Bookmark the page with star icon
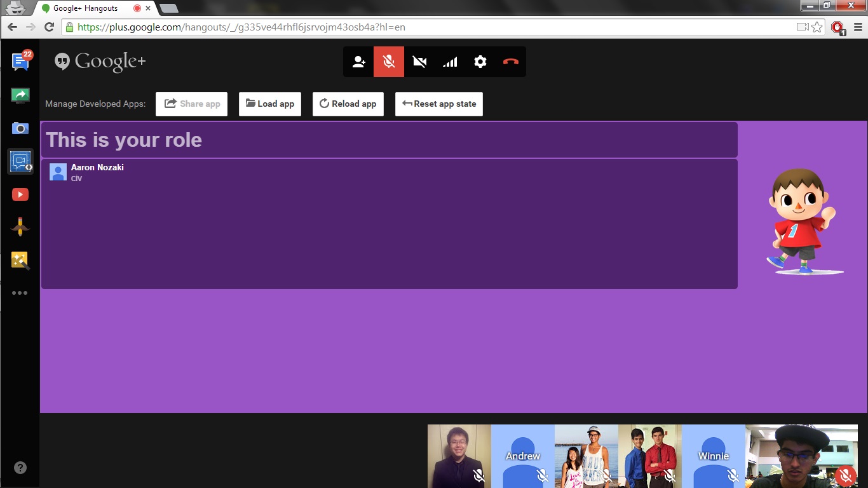The height and width of the screenshot is (488, 868). tap(817, 27)
